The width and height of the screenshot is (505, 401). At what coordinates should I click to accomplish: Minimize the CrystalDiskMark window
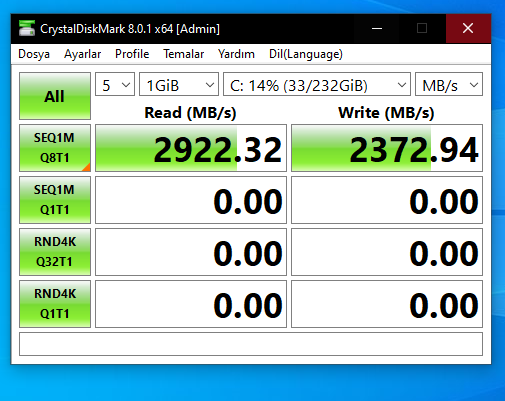(x=377, y=29)
